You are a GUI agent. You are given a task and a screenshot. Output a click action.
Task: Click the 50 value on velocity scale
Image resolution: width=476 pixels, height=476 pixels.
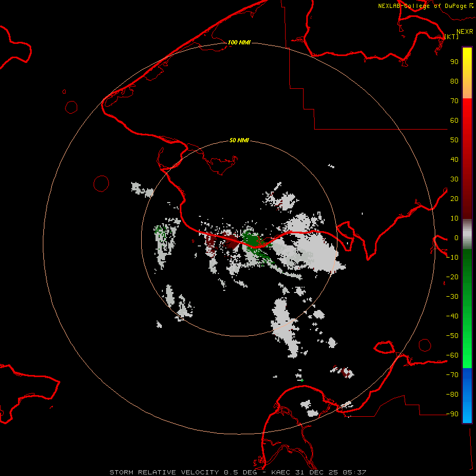click(454, 140)
